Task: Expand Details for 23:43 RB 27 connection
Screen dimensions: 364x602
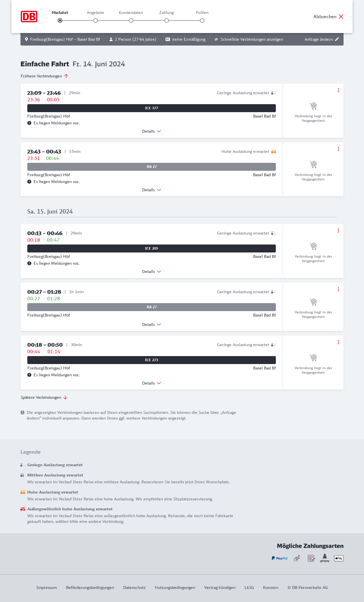Action: [152, 190]
